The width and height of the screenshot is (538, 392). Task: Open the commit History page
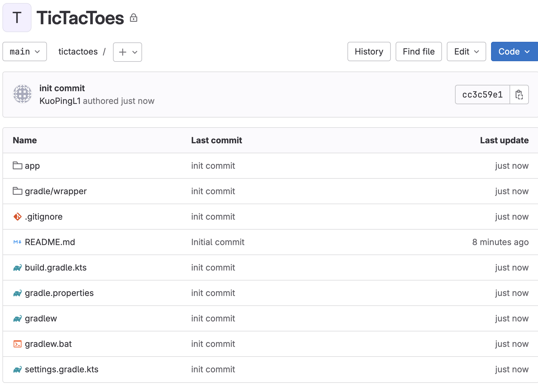click(x=369, y=51)
